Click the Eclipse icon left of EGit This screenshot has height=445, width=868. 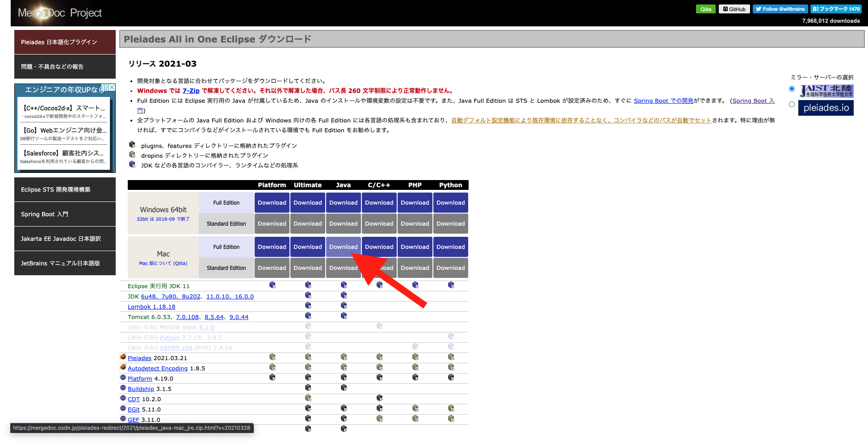pos(123,408)
